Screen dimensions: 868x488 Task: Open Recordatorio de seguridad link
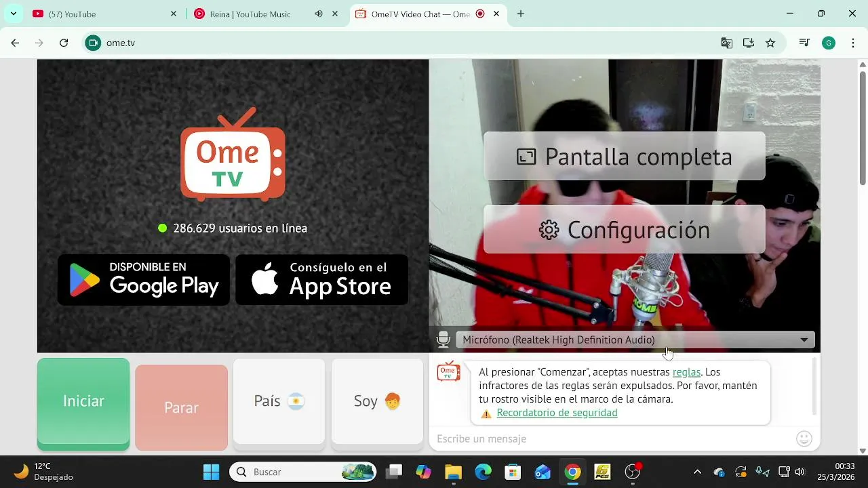coord(557,413)
